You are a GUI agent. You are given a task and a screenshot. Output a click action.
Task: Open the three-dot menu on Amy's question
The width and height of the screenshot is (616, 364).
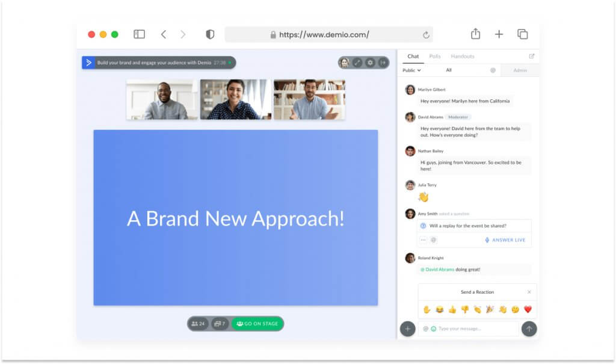[423, 240]
